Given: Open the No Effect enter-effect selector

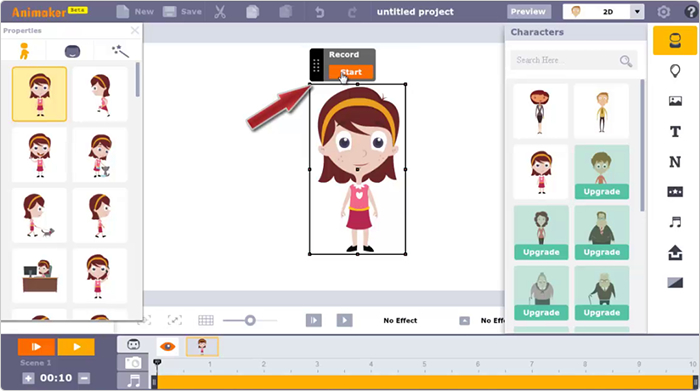Looking at the screenshot, I should tap(400, 320).
